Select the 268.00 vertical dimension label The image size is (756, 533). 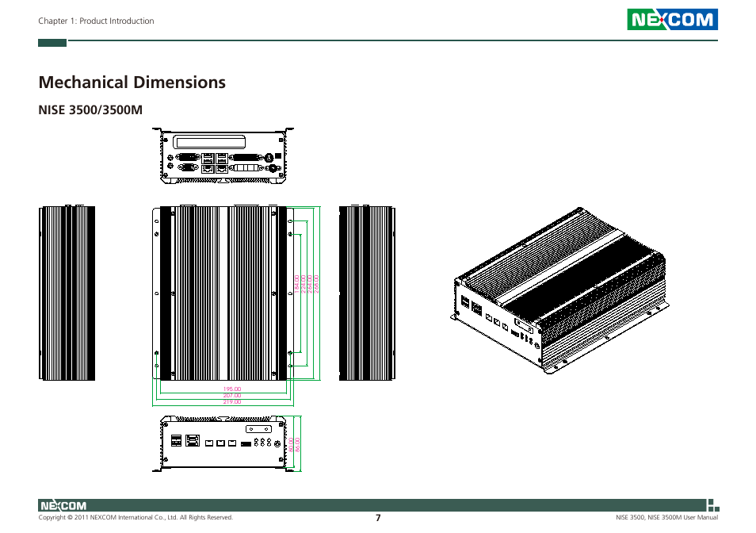point(316,284)
